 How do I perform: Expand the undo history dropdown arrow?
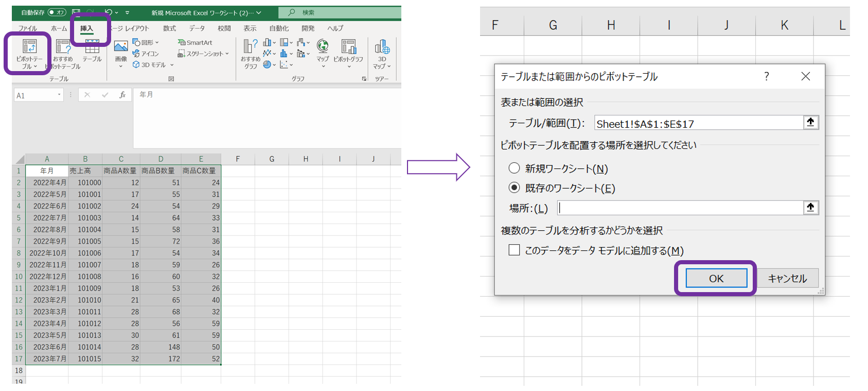117,12
